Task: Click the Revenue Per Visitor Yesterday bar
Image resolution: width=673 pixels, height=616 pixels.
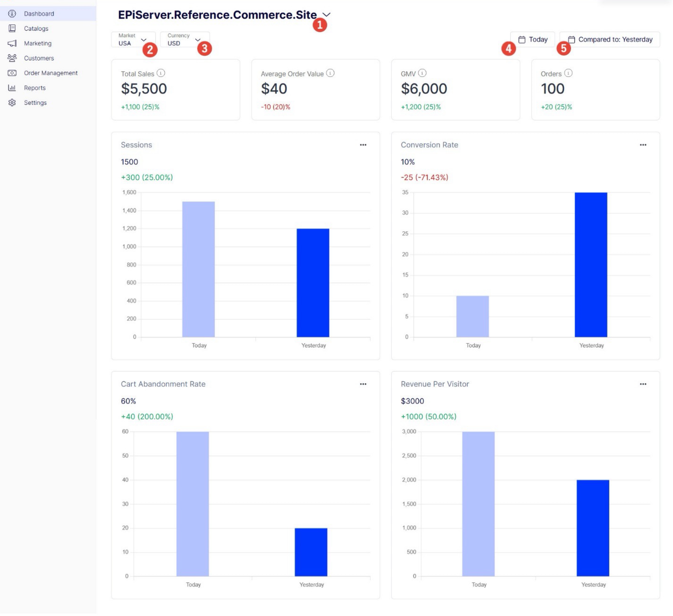Action: [x=593, y=529]
